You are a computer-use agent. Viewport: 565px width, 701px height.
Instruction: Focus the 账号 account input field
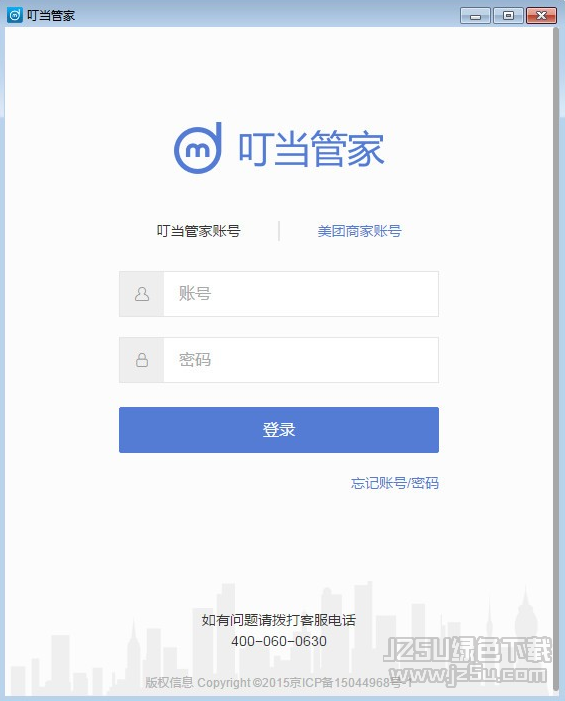(x=301, y=294)
